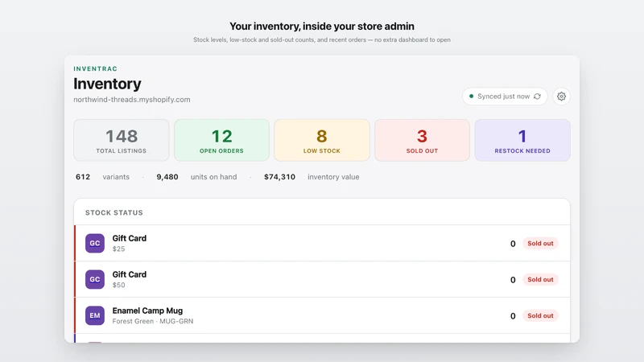Open the 148 Total Listings card
644x362 pixels.
coord(122,140)
